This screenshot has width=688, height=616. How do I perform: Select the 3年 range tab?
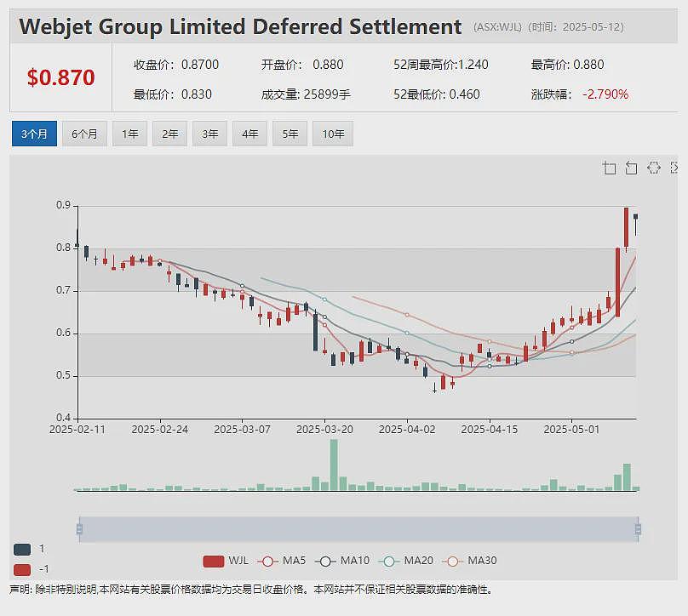tap(209, 134)
